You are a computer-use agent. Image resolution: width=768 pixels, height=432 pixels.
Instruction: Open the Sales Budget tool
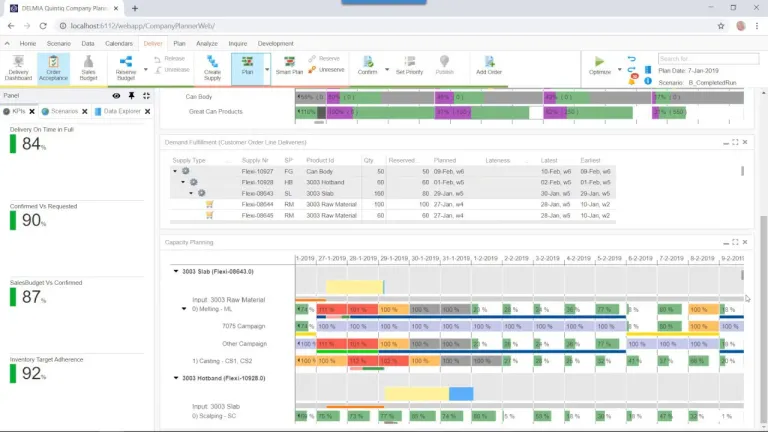(88, 68)
